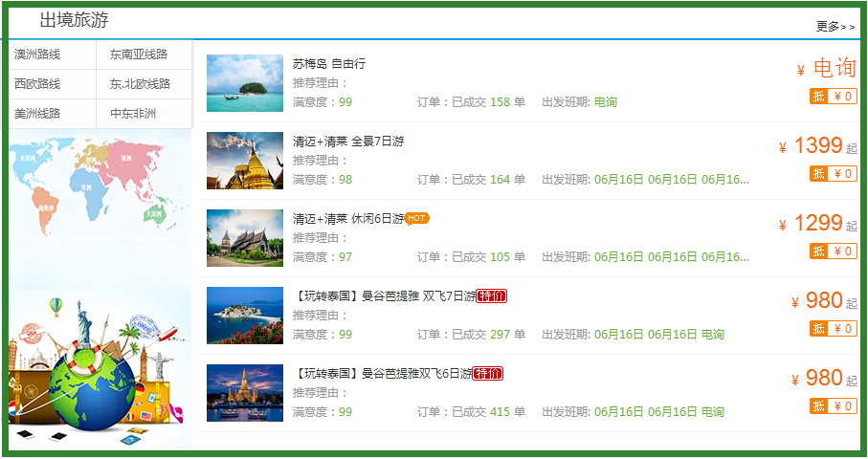Click the 抵 ¥0 coupon badge under ¥1399

pos(833,173)
